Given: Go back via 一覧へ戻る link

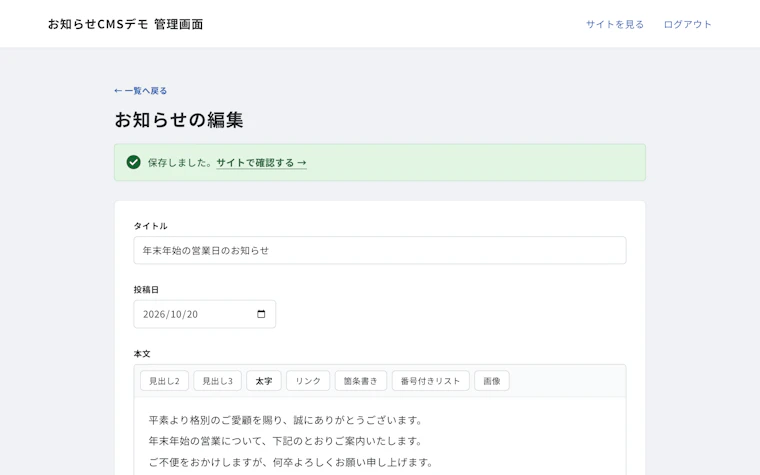Looking at the screenshot, I should (x=141, y=91).
